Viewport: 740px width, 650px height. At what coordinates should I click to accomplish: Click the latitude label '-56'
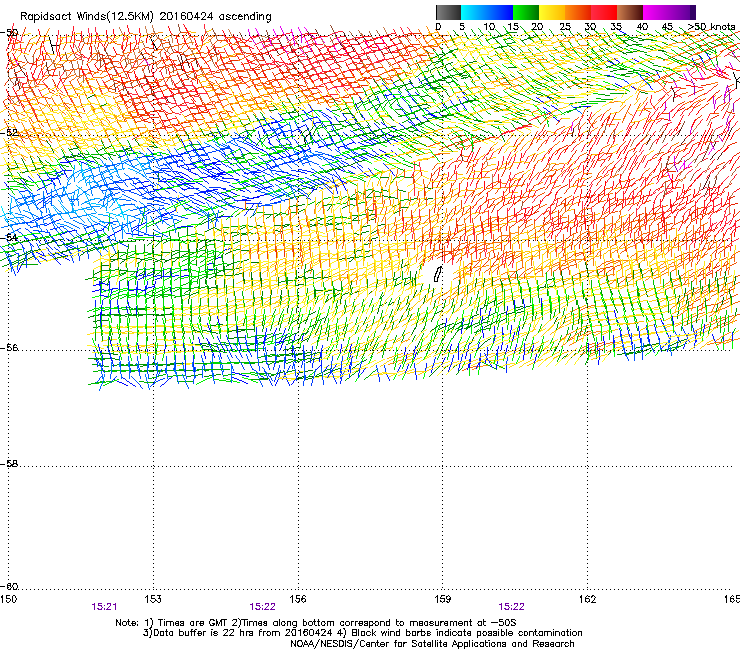point(9,348)
